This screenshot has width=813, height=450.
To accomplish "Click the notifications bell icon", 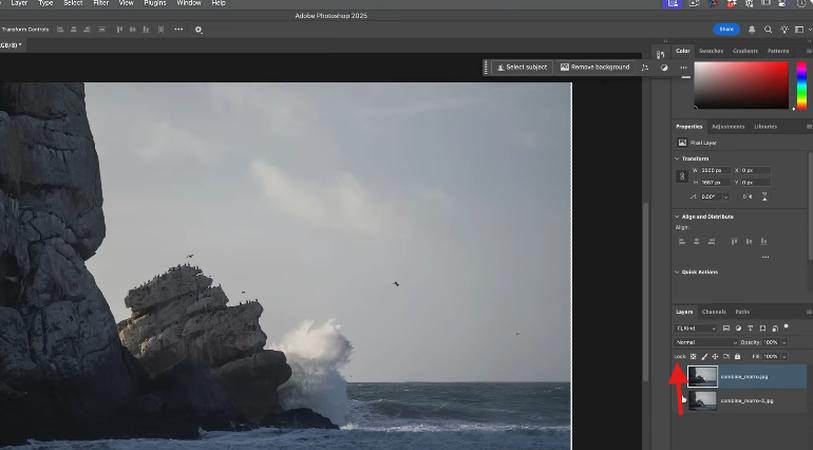I will click(751, 30).
